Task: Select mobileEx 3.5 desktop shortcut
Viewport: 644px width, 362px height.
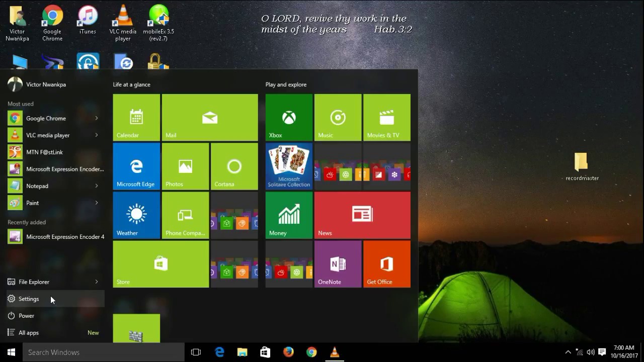Action: tap(158, 23)
